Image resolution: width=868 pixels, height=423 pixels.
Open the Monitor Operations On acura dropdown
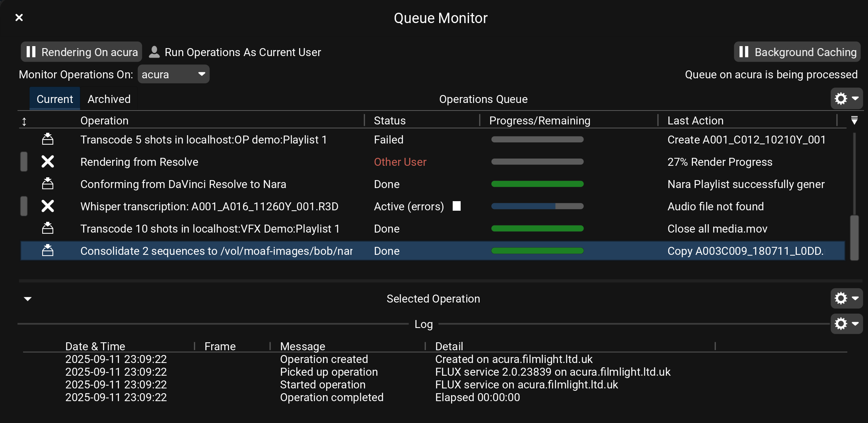(x=173, y=74)
